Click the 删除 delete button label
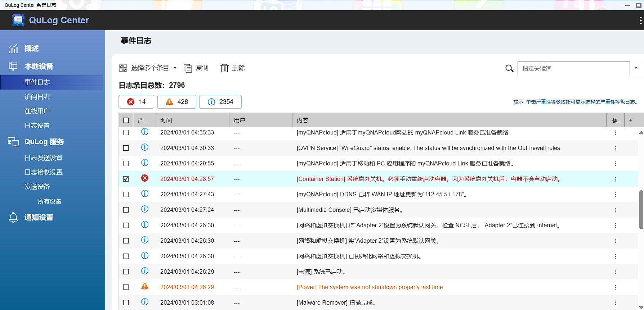644x310 pixels. click(x=238, y=68)
